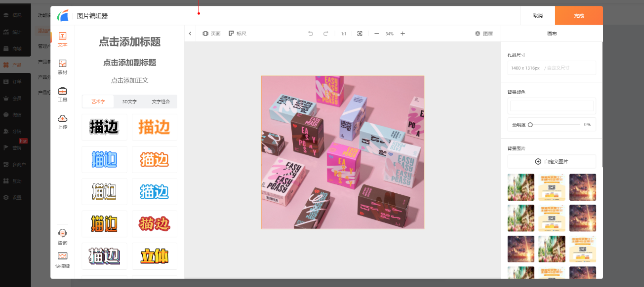Open 分销 in the background sidebar
Viewport: 644px width, 287px height.
tap(13, 131)
